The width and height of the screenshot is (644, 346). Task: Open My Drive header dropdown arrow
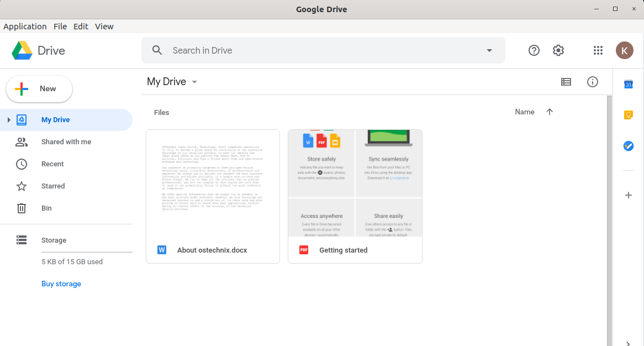point(194,82)
